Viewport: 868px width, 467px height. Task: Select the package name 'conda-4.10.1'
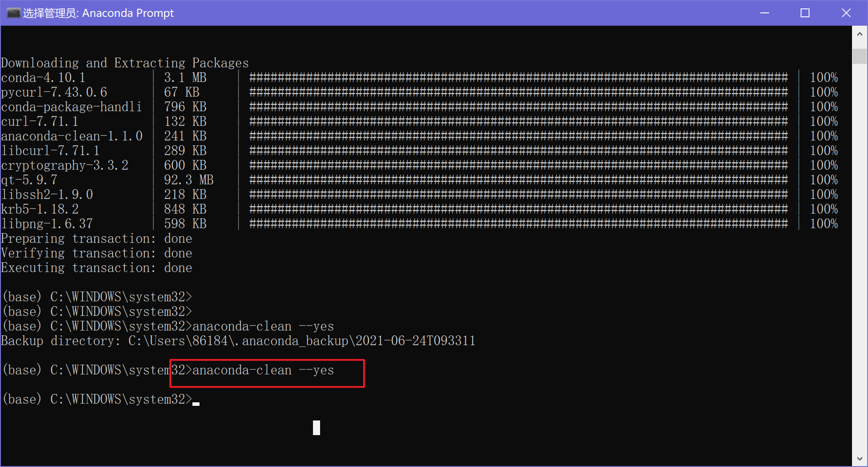[43, 78]
